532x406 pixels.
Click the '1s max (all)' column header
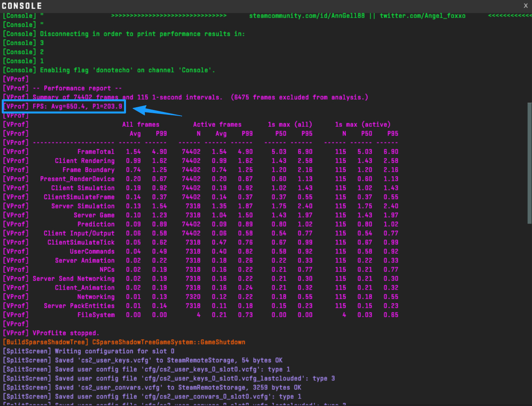coord(290,124)
